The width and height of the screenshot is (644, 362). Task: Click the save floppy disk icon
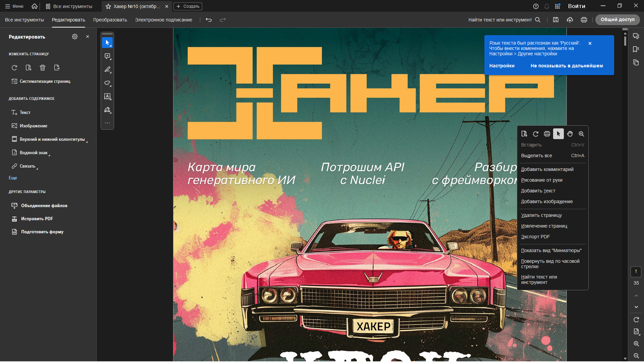556,20
